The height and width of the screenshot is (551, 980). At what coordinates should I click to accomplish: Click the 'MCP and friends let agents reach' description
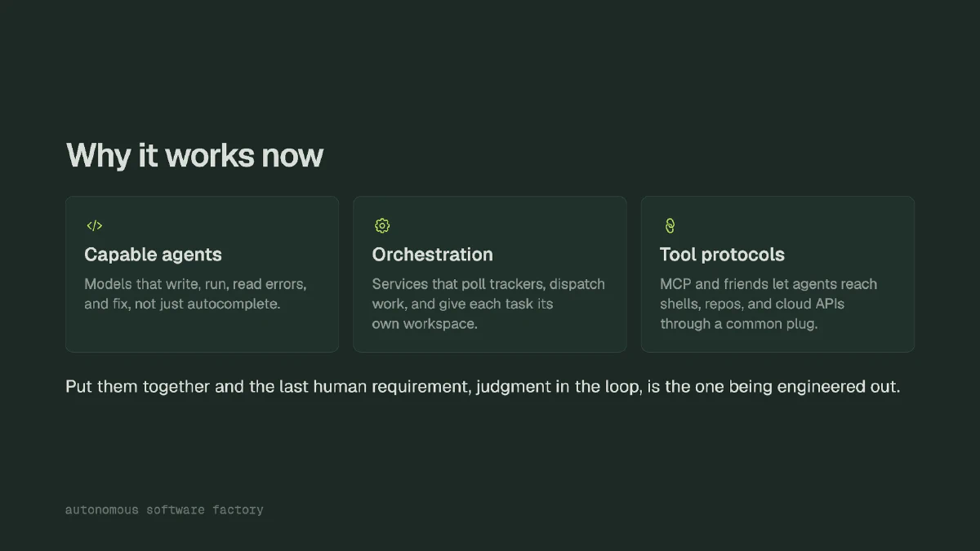tap(768, 304)
